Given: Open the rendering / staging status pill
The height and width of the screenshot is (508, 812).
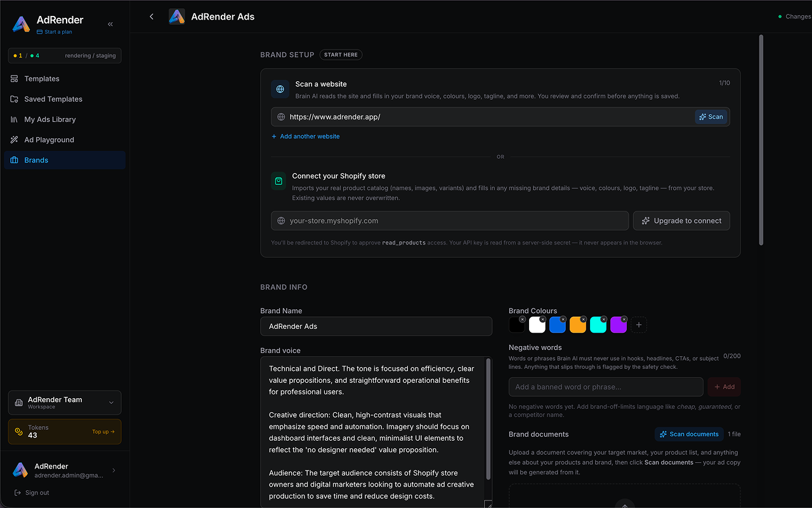Looking at the screenshot, I should pyautogui.click(x=65, y=56).
